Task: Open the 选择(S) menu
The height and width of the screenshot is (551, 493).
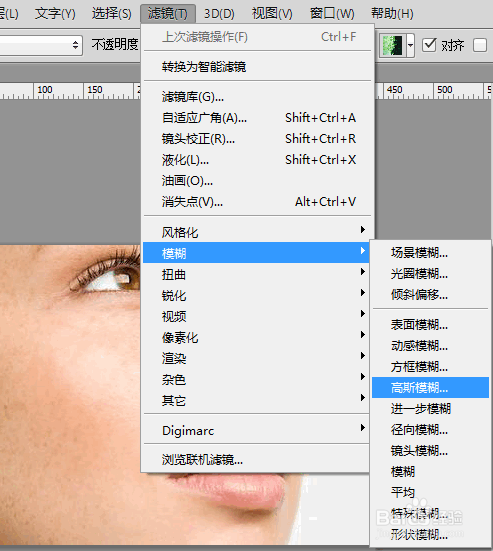Action: tap(112, 14)
